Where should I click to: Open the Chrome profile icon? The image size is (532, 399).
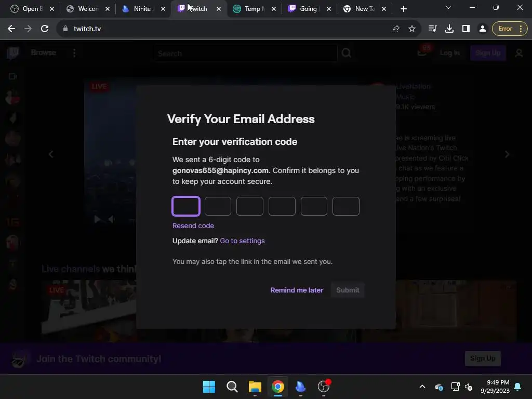click(x=483, y=29)
